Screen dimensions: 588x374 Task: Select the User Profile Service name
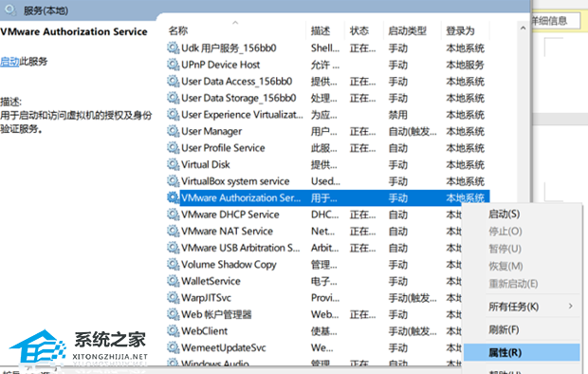point(223,147)
